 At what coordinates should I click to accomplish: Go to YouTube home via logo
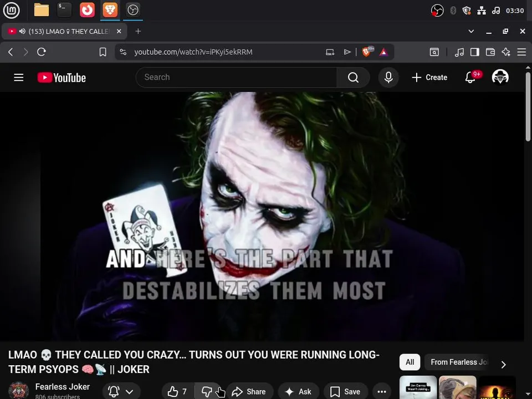pyautogui.click(x=62, y=78)
